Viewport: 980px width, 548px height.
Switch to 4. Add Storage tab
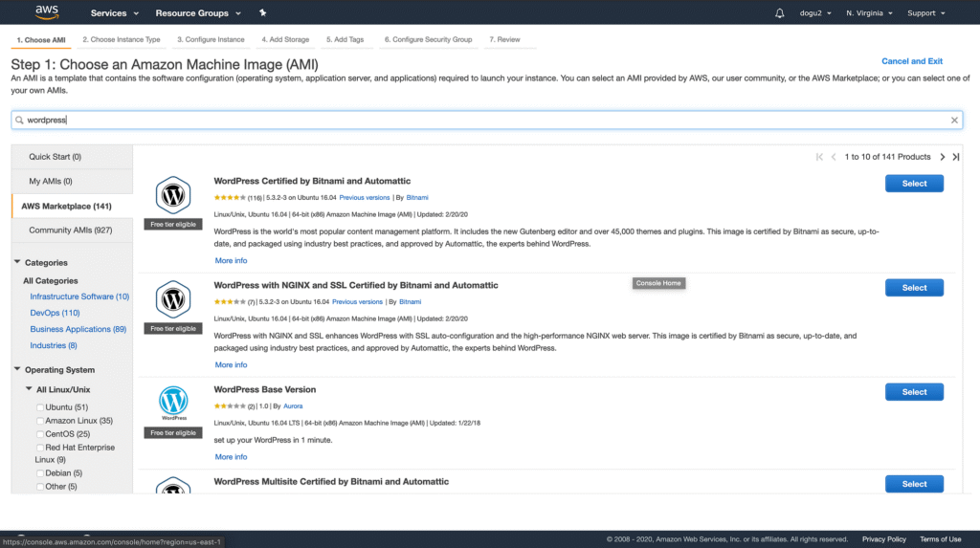[x=285, y=39]
